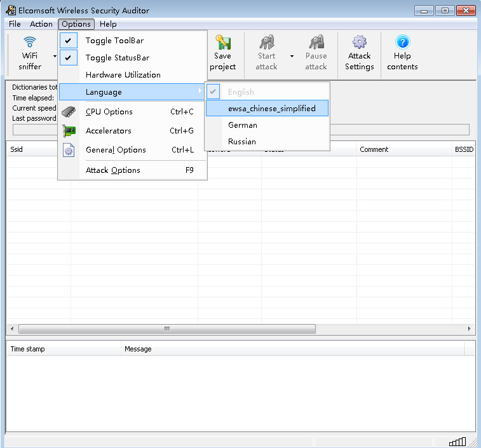Select the German language option
The width and height of the screenshot is (481, 448).
268,125
